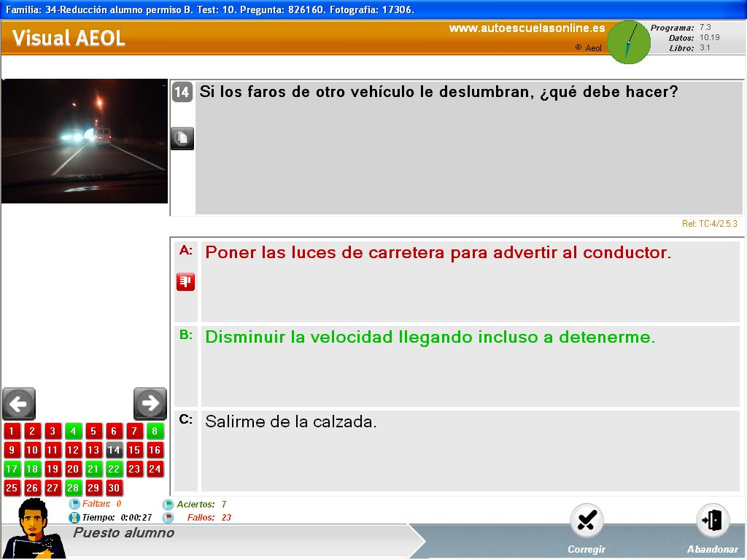Open the www.autoescuelasonline.es link
The image size is (747, 560).
click(527, 28)
